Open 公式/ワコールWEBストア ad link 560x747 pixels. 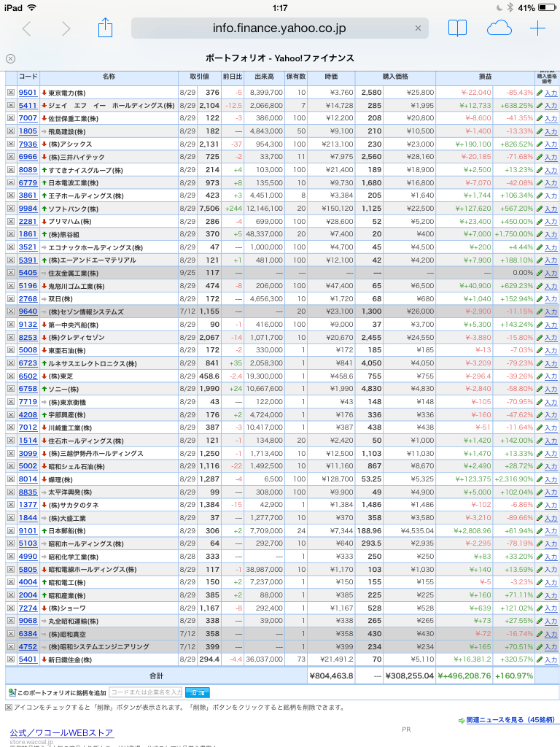[x=62, y=732]
